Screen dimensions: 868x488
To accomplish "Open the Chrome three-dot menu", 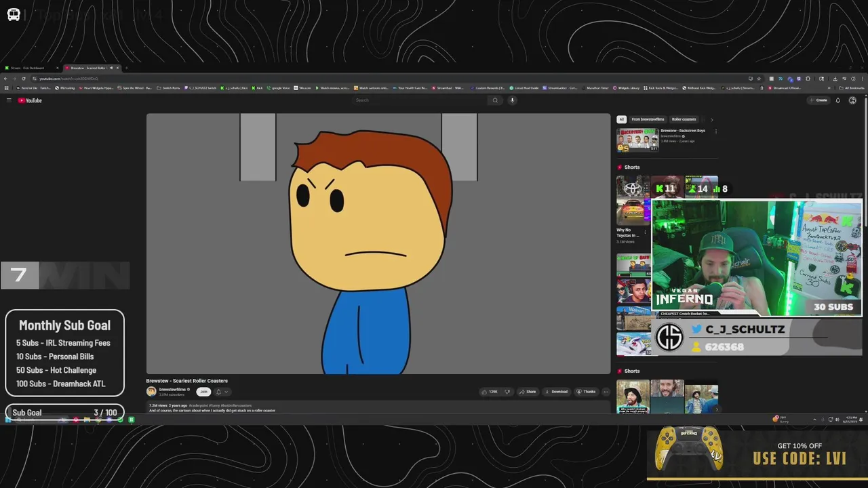I will click(x=862, y=79).
